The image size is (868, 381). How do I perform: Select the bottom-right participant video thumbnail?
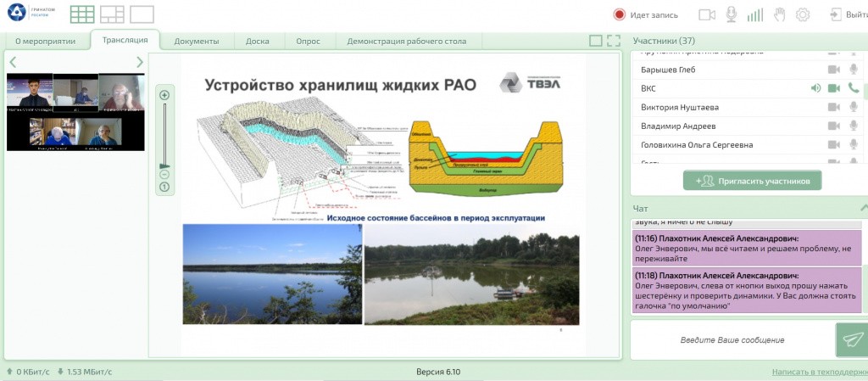tap(100, 135)
